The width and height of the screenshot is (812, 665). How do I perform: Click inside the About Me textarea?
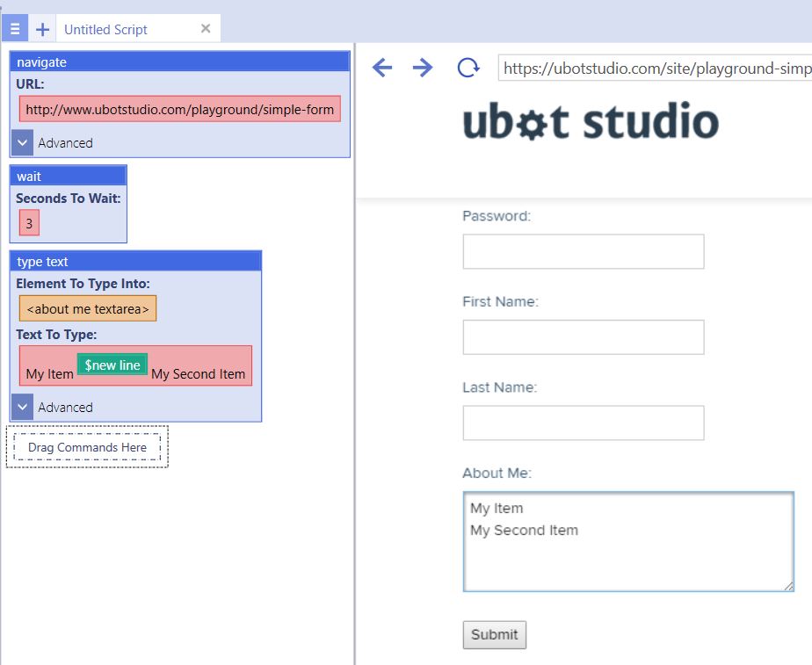point(628,541)
